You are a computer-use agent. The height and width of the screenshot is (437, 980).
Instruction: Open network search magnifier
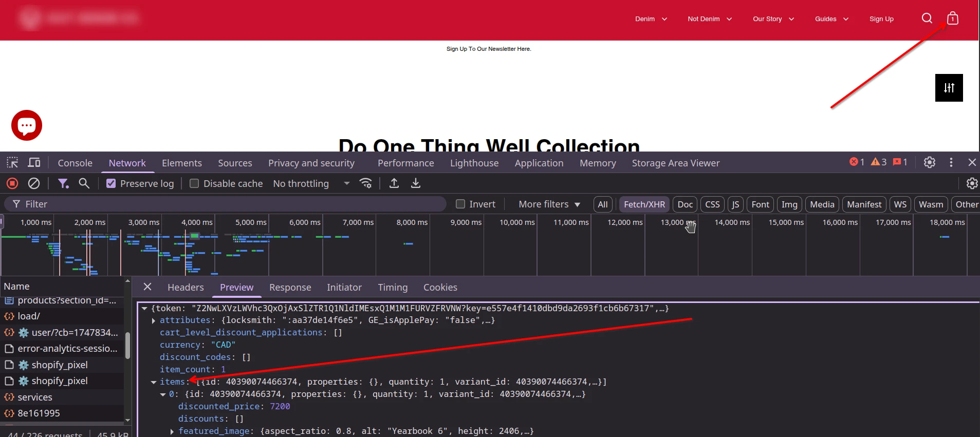pyautogui.click(x=84, y=183)
